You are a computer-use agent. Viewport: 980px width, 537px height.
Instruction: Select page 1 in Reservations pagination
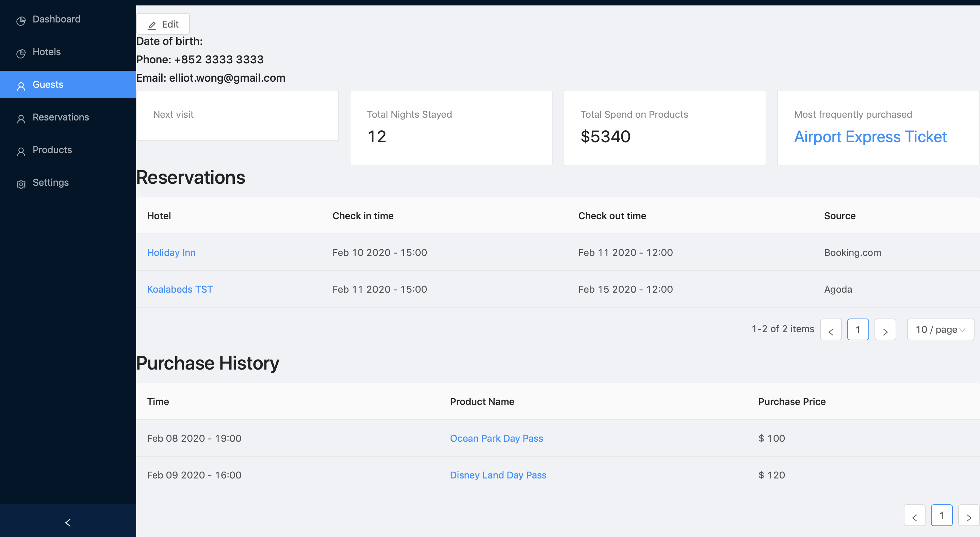click(857, 329)
